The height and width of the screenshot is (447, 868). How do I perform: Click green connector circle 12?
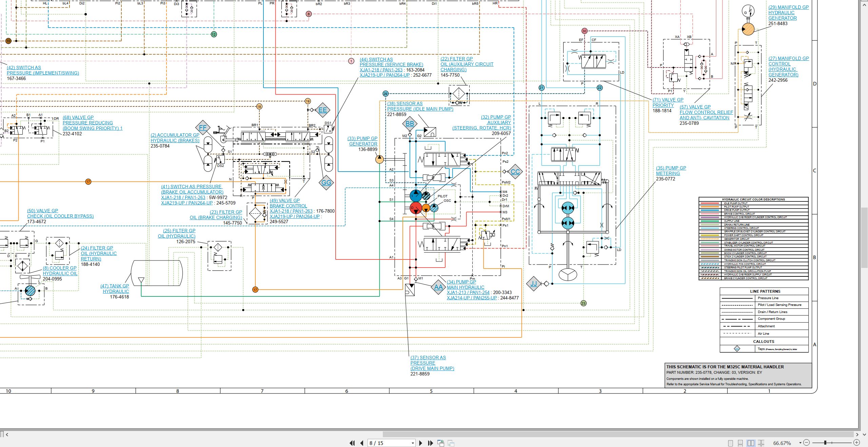tap(214, 34)
